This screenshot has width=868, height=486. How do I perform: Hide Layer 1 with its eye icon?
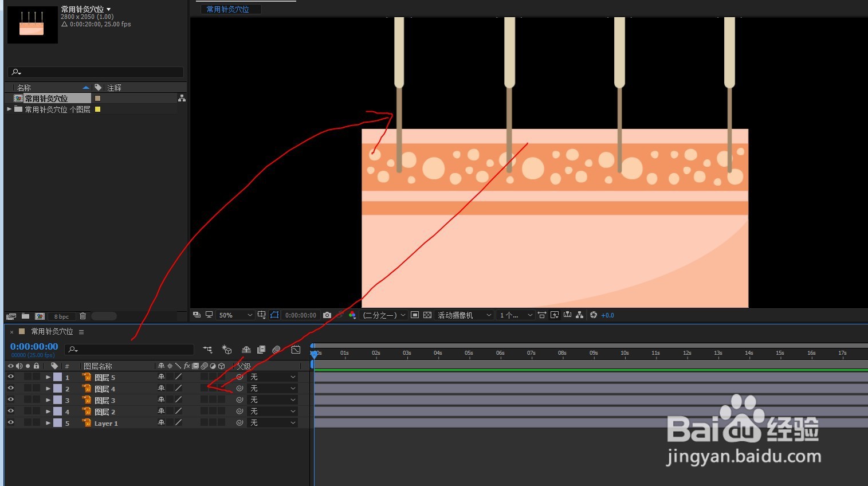point(10,422)
